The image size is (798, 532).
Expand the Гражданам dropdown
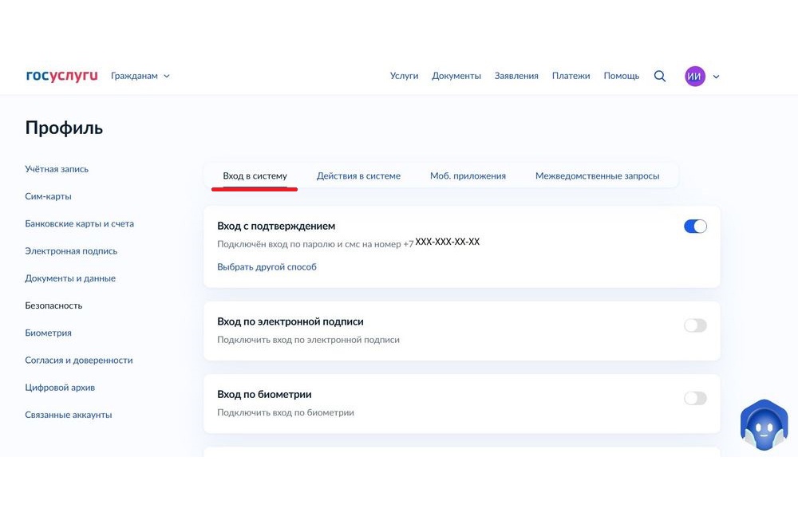[x=140, y=76]
